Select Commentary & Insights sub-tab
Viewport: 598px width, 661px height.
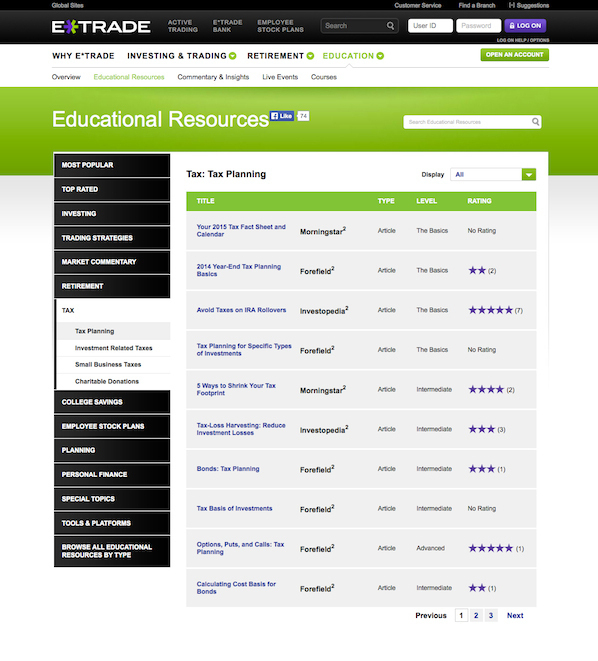[x=213, y=77]
